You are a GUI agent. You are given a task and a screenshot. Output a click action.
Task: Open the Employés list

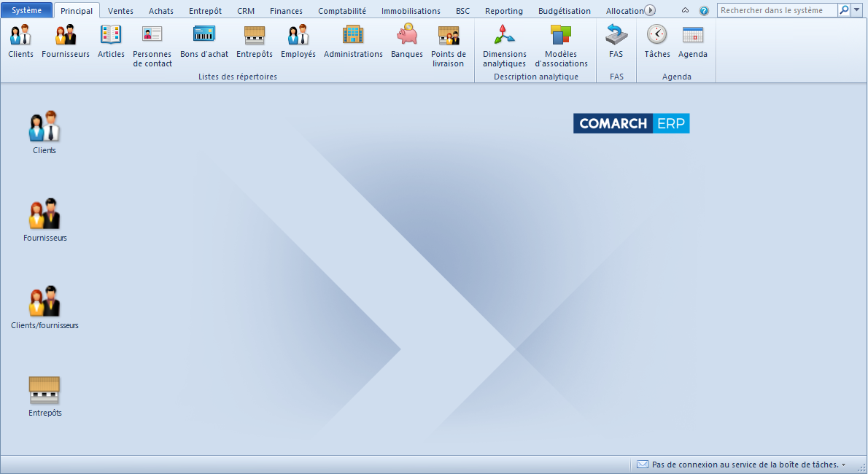298,42
